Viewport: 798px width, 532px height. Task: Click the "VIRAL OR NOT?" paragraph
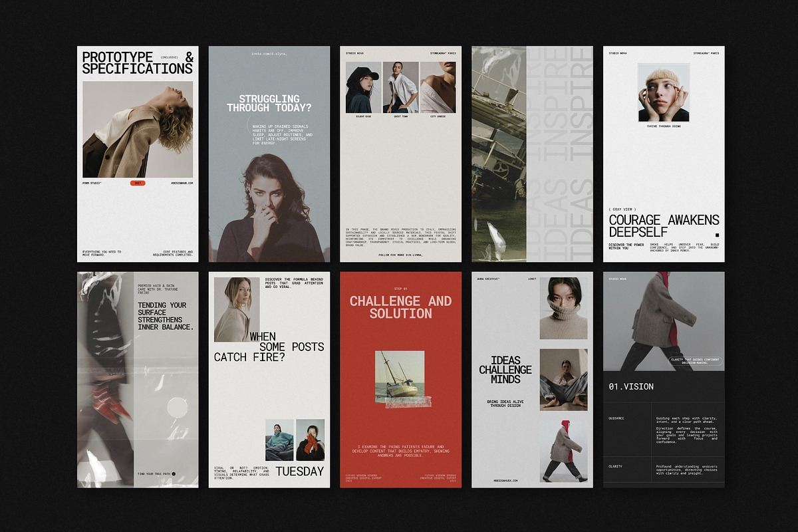coord(240,472)
